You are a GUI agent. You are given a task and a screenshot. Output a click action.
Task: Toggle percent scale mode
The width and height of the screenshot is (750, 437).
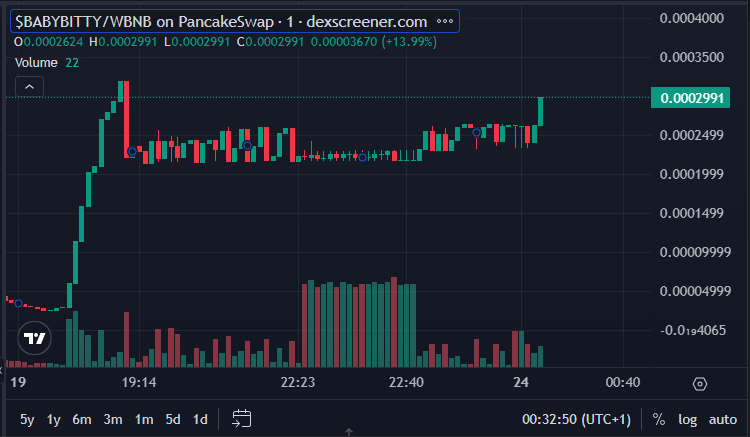(x=659, y=419)
